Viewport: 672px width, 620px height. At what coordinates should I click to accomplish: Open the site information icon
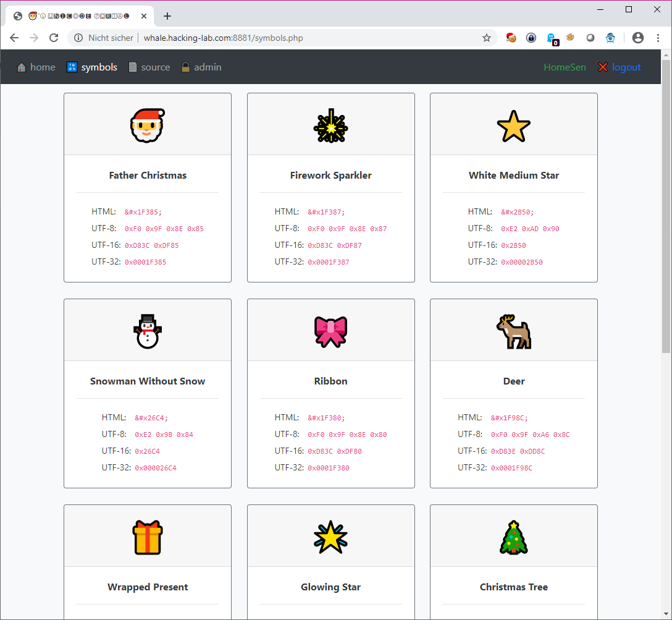(78, 38)
